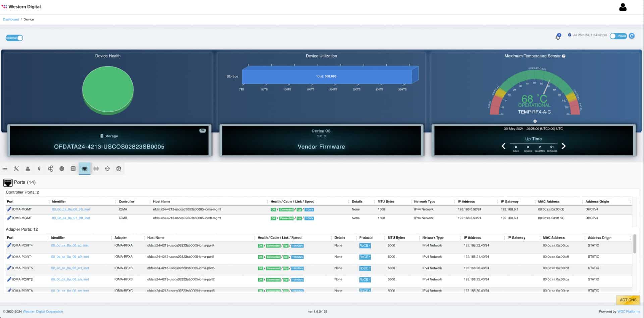Select the active Ports tab icon

click(x=85, y=169)
